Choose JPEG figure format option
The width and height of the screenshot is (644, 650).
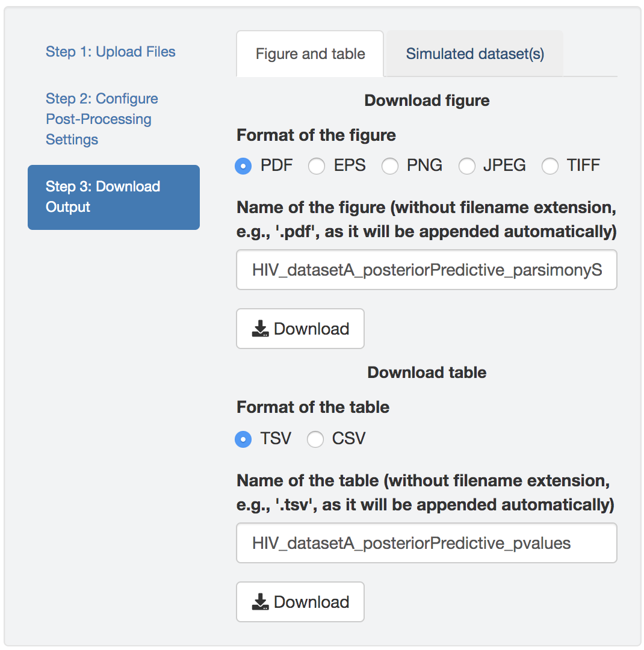click(467, 166)
